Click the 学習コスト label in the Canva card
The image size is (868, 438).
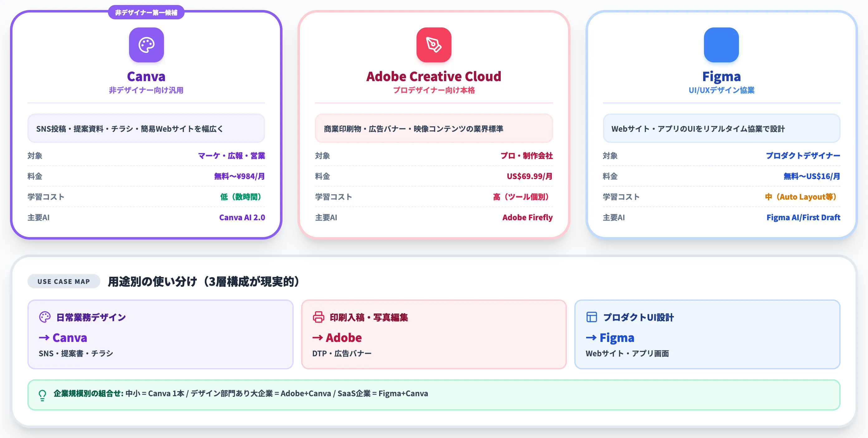point(46,197)
